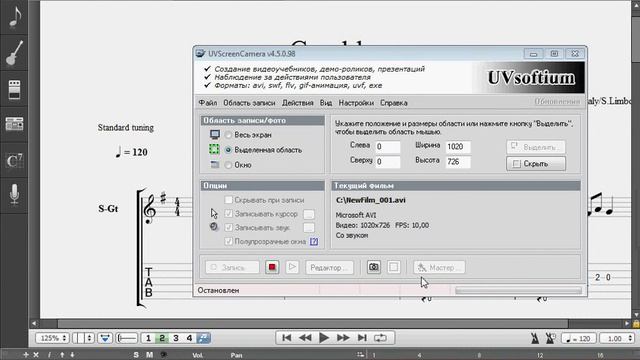Toggle the count-in metronome icon
Viewport: 640px width, 360px height.
pyautogui.click(x=550, y=338)
